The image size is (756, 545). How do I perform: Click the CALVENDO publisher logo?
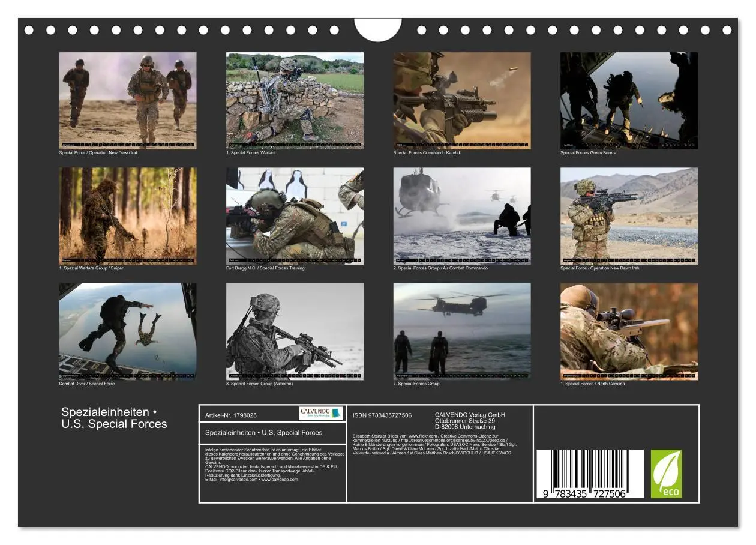[320, 413]
